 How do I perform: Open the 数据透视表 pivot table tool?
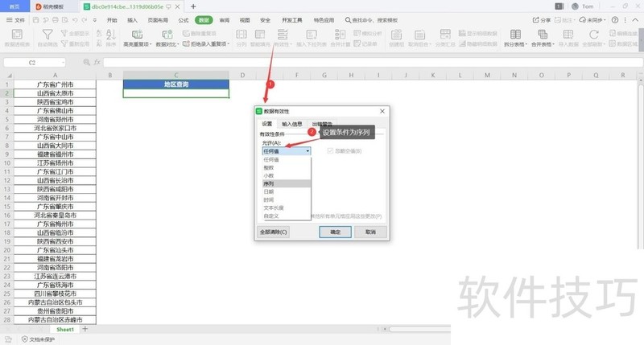coord(17,38)
